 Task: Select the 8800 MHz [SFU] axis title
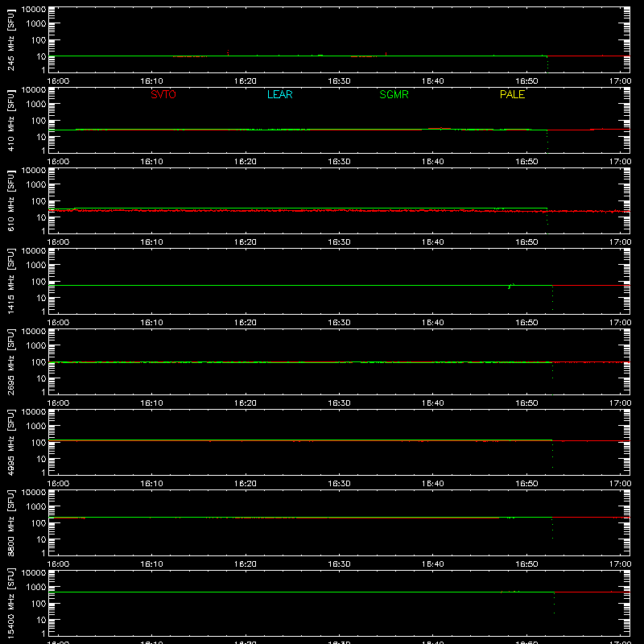click(x=10, y=522)
